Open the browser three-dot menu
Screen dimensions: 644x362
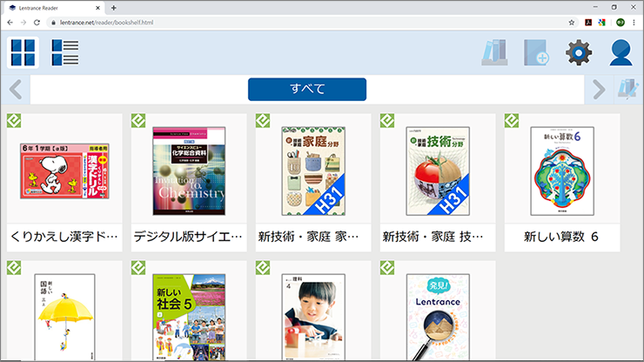coord(634,23)
